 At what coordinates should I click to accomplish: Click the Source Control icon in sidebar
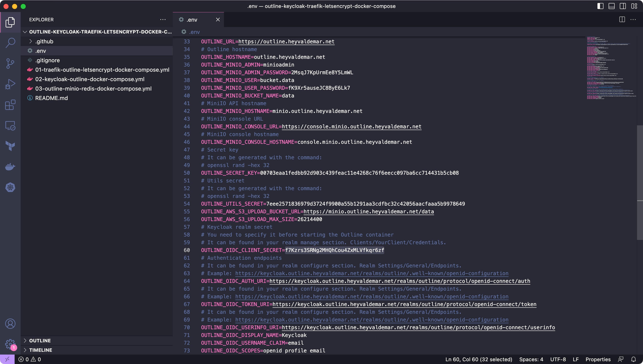pyautogui.click(x=10, y=64)
